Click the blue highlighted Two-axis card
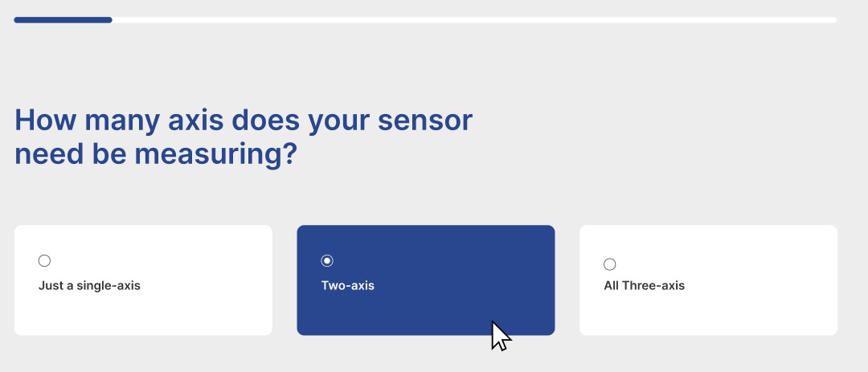Image resolution: width=868 pixels, height=372 pixels. pos(426,280)
